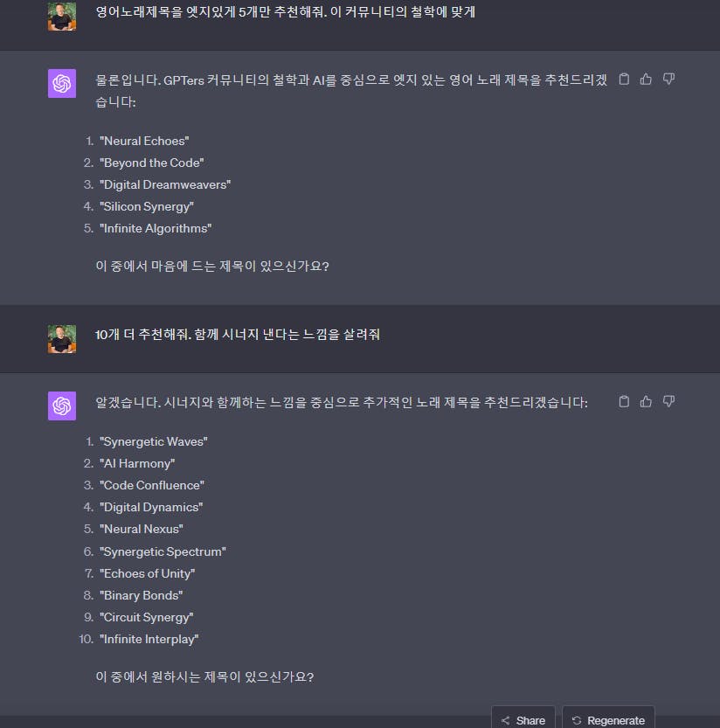Select the "Neural Echoes" list item
720x728 pixels.
pyautogui.click(x=144, y=141)
